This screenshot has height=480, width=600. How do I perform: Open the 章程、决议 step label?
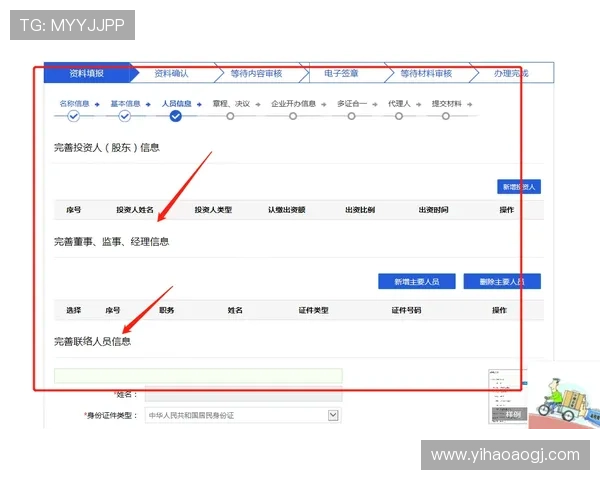coord(231,104)
